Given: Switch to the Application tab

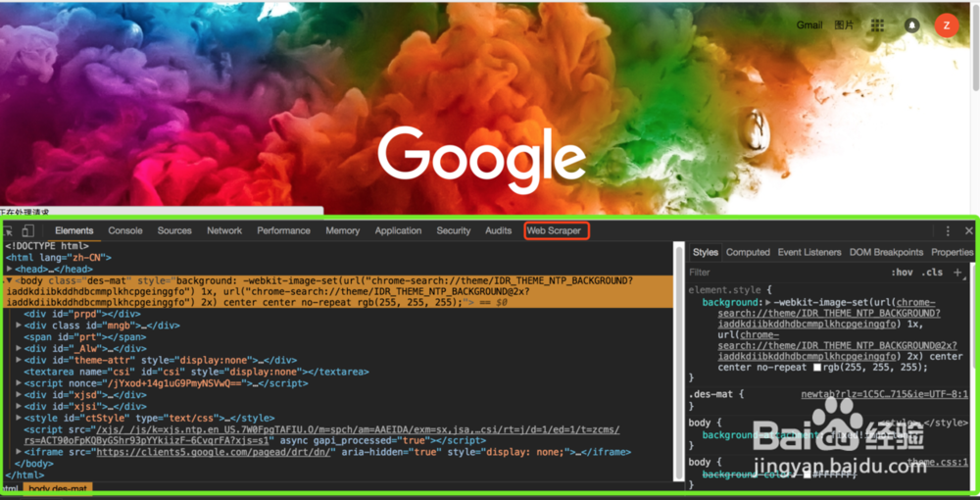Looking at the screenshot, I should [398, 230].
